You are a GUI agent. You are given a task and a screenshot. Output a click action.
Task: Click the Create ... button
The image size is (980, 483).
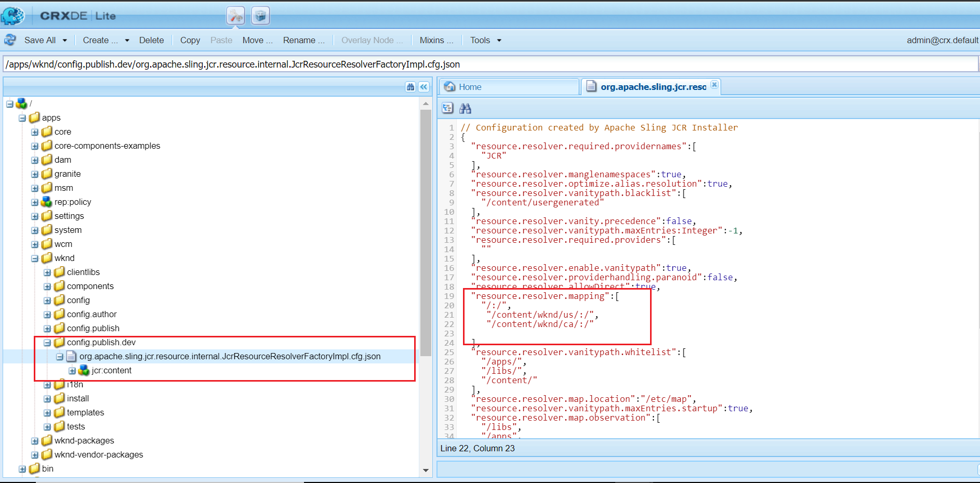click(100, 40)
